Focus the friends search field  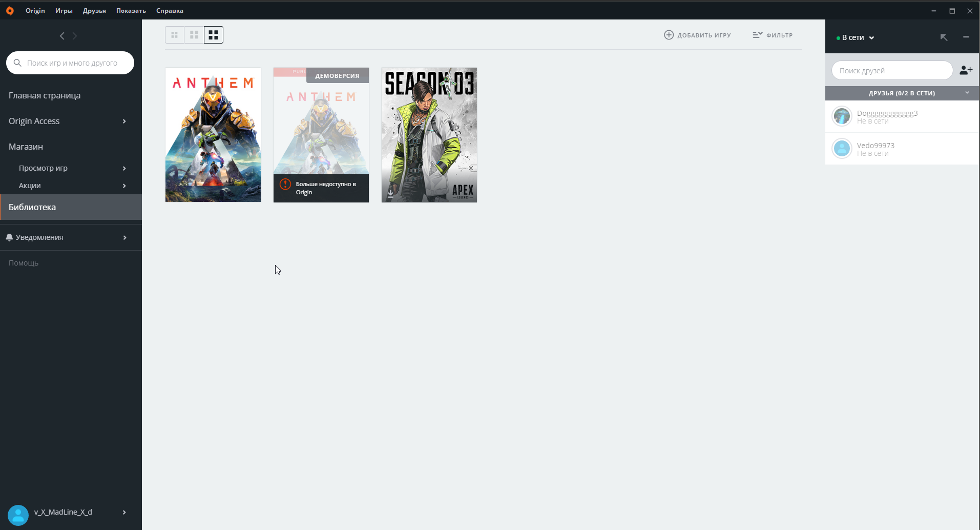click(892, 70)
